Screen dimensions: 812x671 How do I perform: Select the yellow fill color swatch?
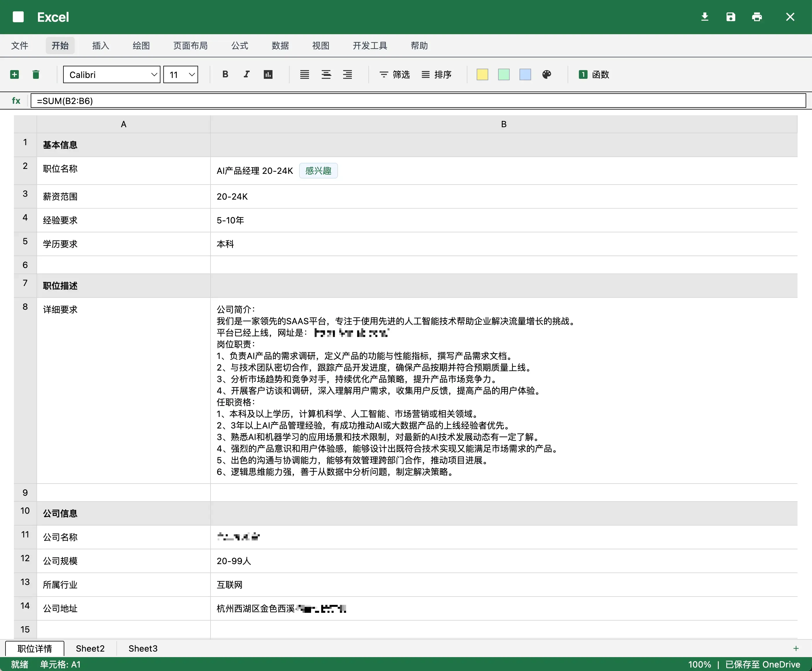(482, 74)
